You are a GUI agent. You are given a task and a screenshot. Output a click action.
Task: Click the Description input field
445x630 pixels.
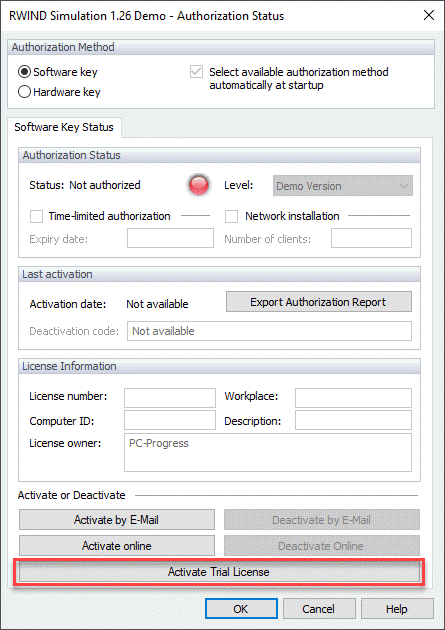pos(353,420)
